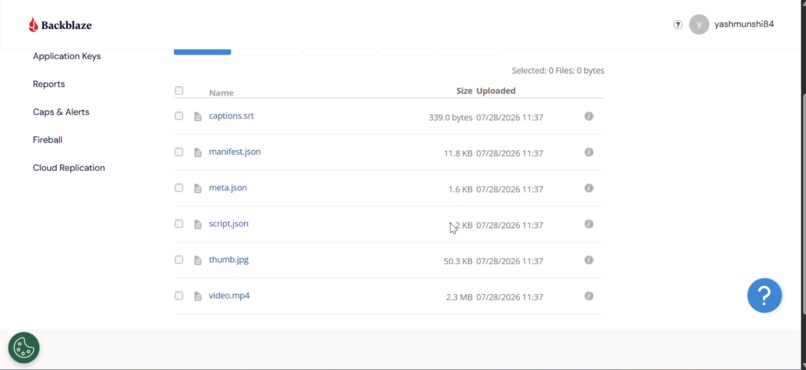This screenshot has height=370, width=806.
Task: Select the meta.json checkbox
Action: 179,188
